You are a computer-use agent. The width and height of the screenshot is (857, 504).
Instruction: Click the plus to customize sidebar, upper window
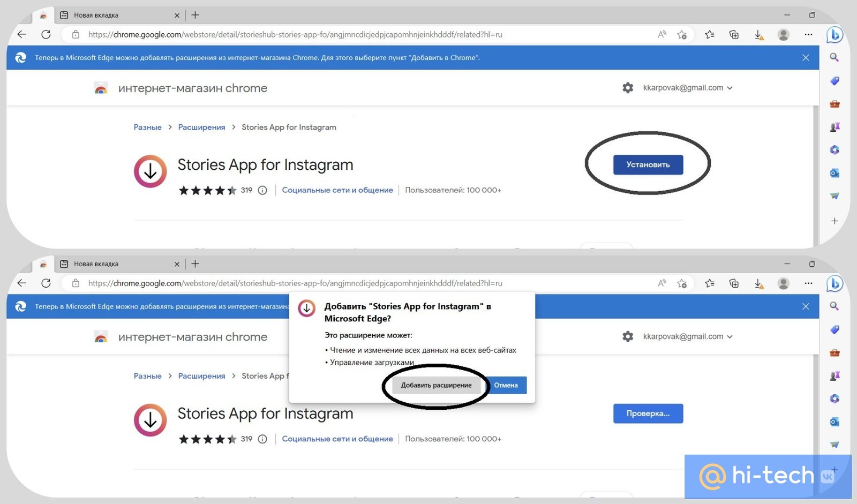coord(835,221)
